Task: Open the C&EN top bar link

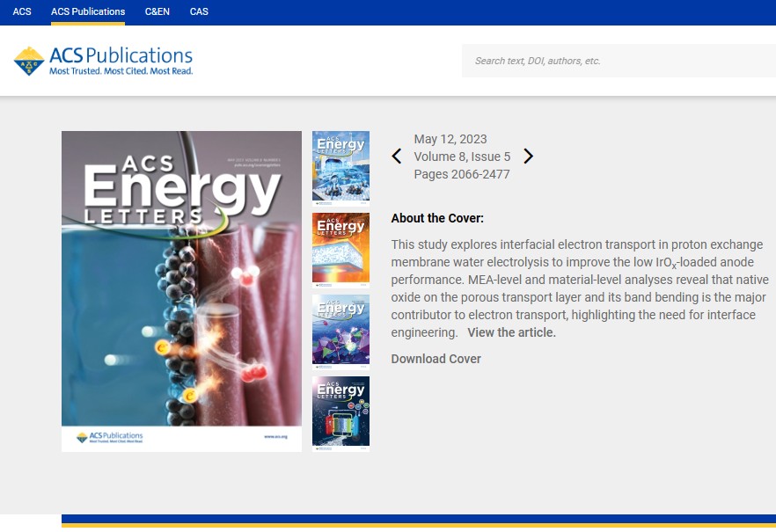Action: [x=157, y=11]
